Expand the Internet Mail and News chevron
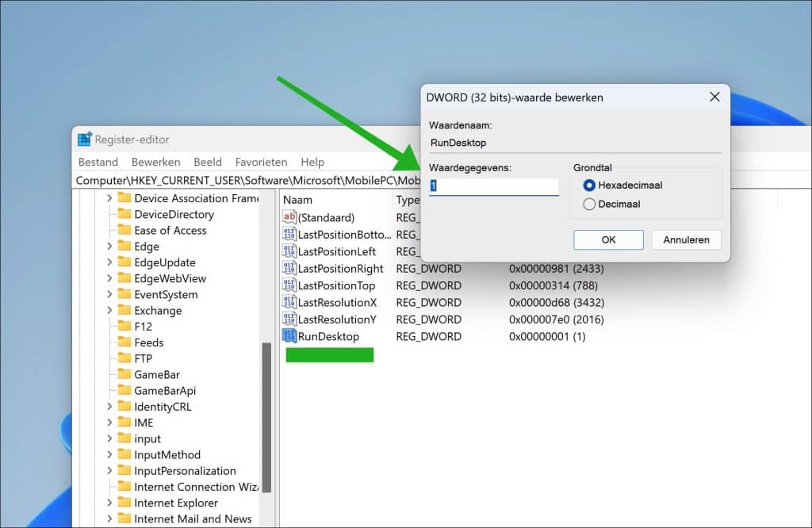Screen dimensions: 812x528 click(109, 518)
